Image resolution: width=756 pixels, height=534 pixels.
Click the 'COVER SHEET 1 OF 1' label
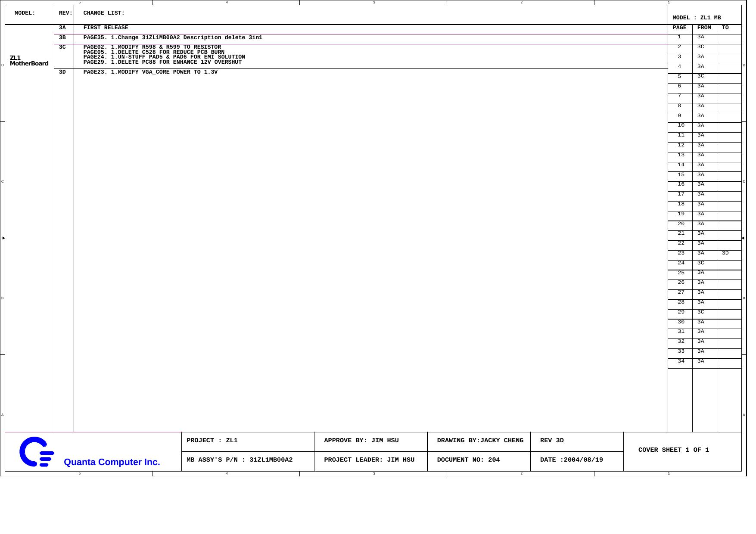coord(674,450)
